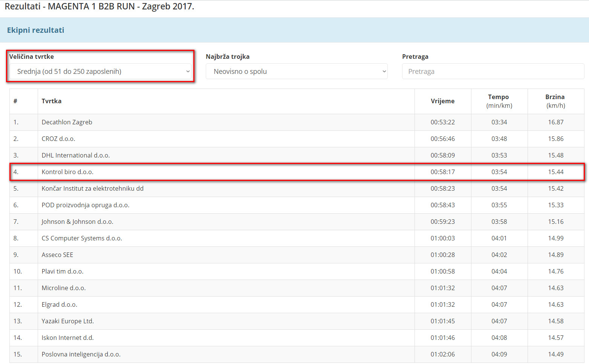Click the speed value 14.58

[556, 321]
